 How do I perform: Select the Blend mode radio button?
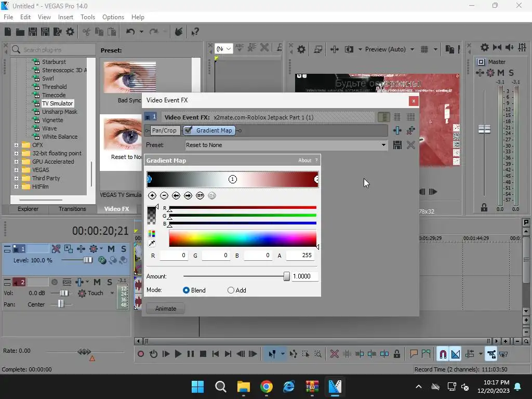[187, 290]
